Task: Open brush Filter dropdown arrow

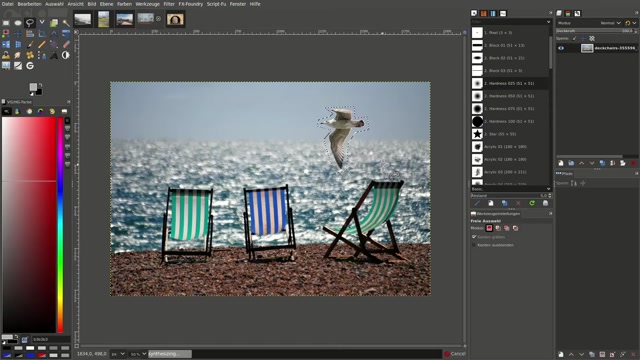Action: pyautogui.click(x=549, y=22)
